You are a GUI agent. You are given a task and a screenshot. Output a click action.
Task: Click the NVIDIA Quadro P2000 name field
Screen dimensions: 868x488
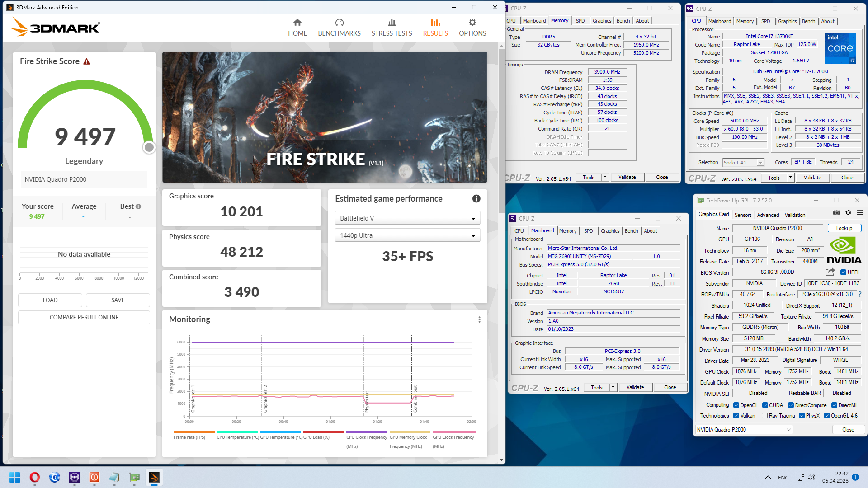click(777, 228)
